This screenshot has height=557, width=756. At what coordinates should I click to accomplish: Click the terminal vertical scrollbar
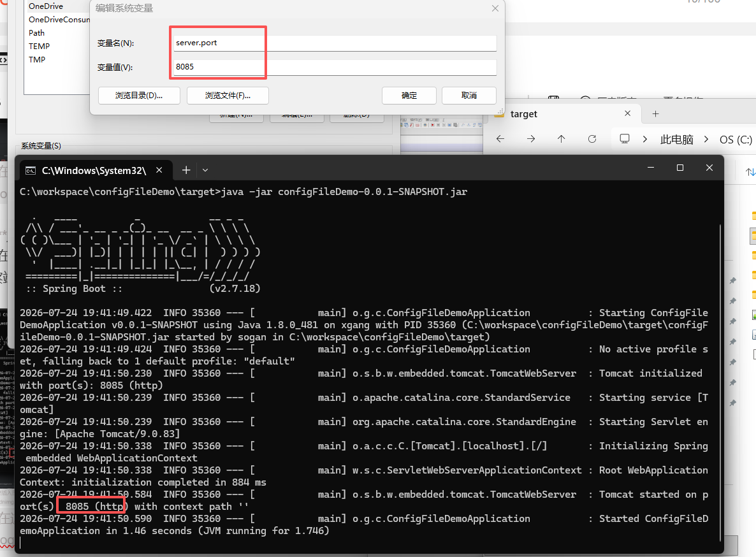click(x=720, y=383)
